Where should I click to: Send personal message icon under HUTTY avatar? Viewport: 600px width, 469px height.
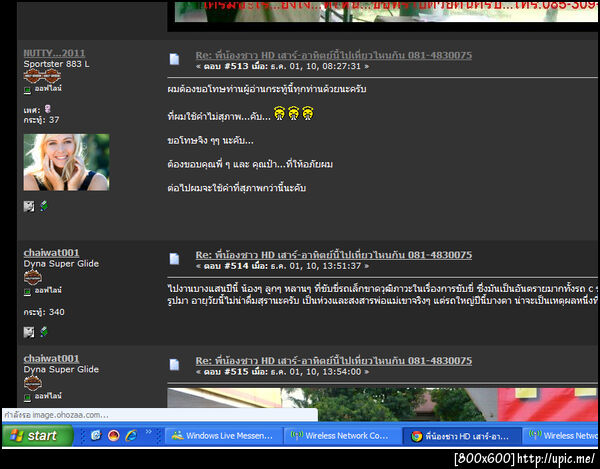(x=44, y=206)
